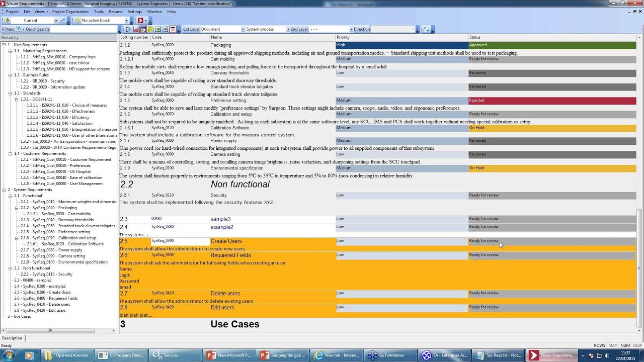Click the document view icon with red lines
Image resolution: width=644 pixels, height=362 pixels.
(x=173, y=29)
